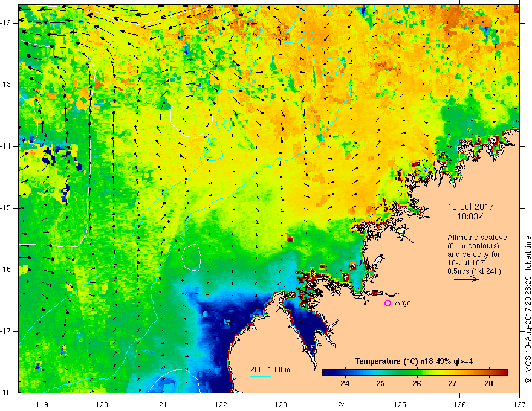Viewport: 532px width, 411px height.
Task: Click the longitude label '123'
Action: point(281,404)
